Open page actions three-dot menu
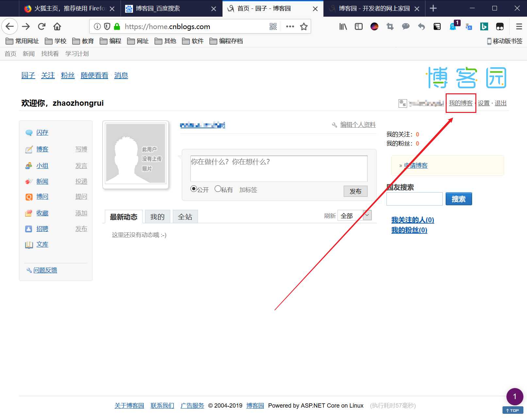Screen dimensions: 527x420 (x=290, y=26)
